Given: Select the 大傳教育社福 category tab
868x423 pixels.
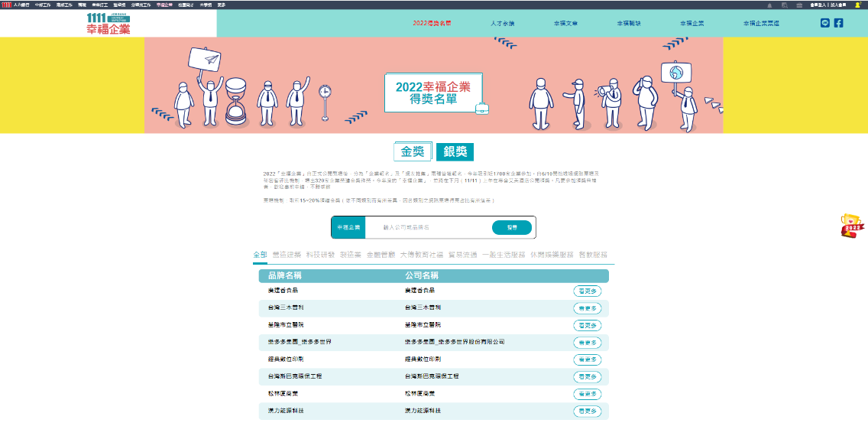Looking at the screenshot, I should (422, 255).
